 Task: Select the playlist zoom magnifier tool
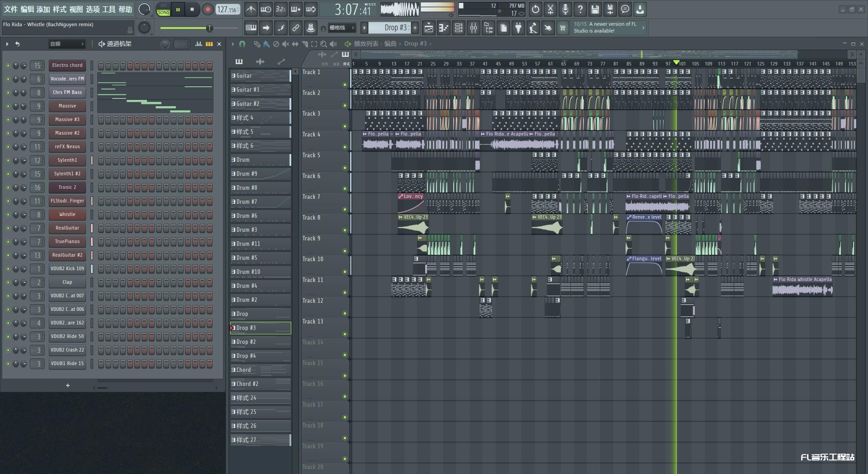coord(323,44)
